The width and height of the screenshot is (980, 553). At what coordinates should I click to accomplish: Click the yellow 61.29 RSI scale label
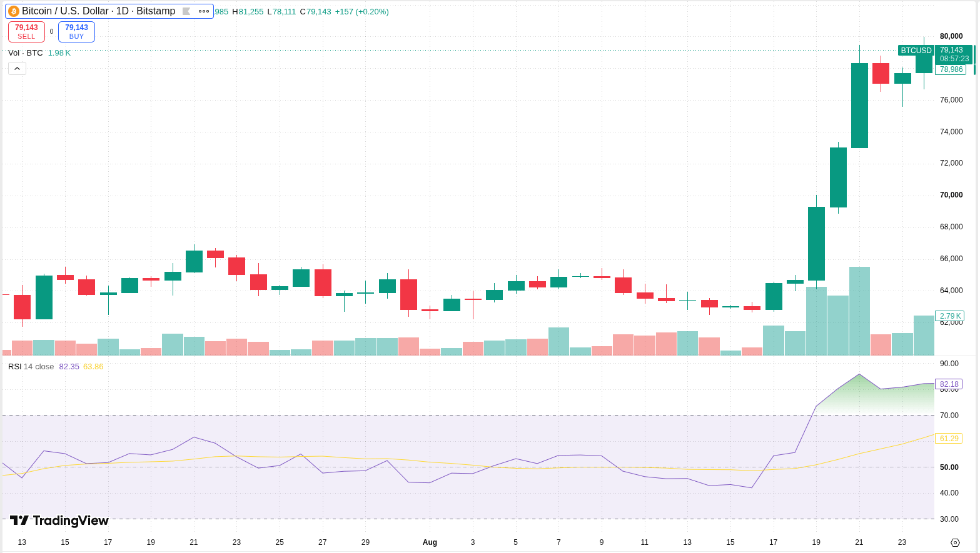click(x=949, y=439)
